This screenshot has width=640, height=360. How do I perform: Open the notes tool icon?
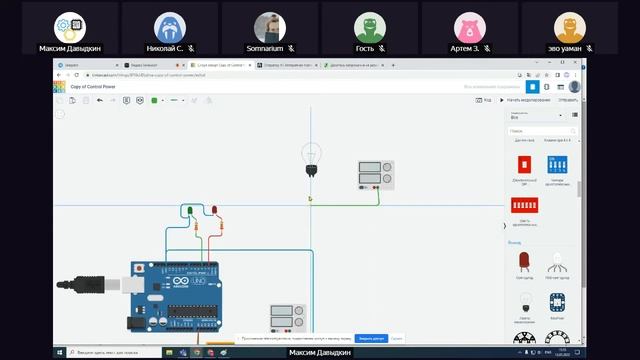click(x=127, y=100)
